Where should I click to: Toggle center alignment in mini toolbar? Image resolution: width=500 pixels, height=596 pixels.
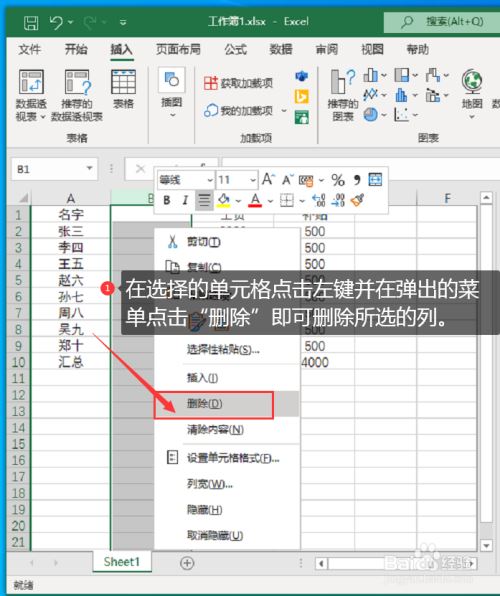(x=204, y=200)
